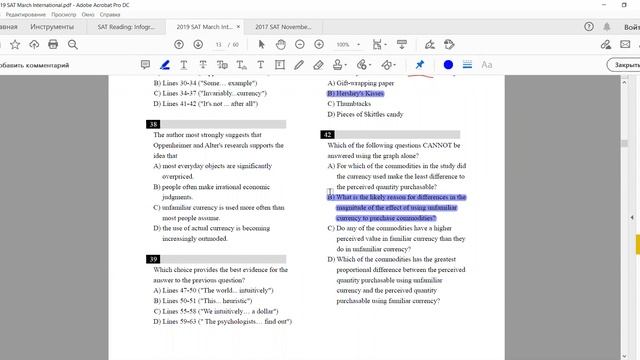Select the arrow selection tool

coord(262,44)
